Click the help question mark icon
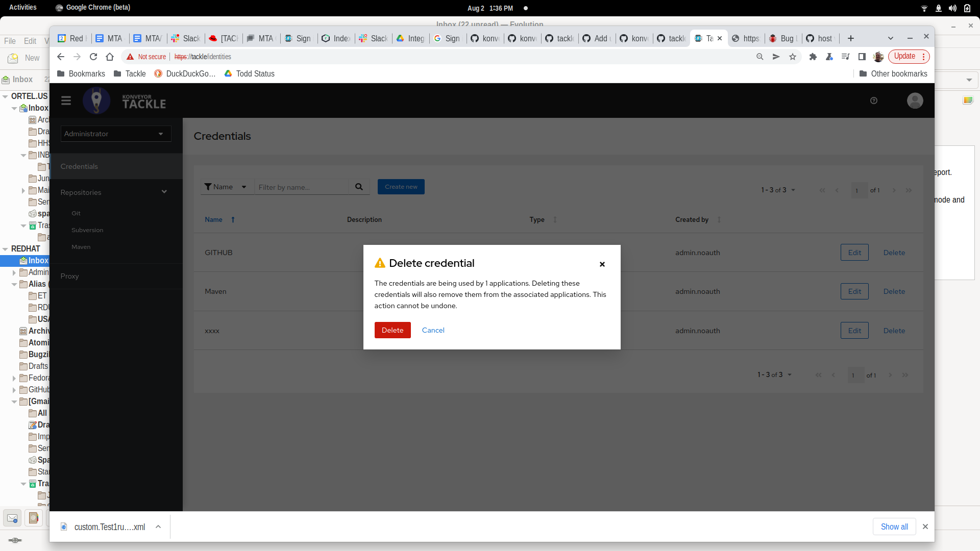Viewport: 980px width, 551px height. [873, 101]
